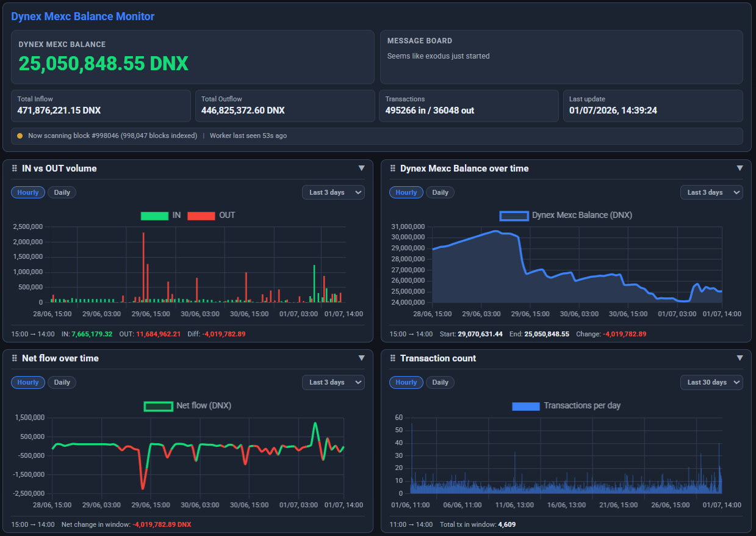The width and height of the screenshot is (756, 536).
Task: Open the Last 3 days dropdown in Balance over time
Action: [711, 192]
